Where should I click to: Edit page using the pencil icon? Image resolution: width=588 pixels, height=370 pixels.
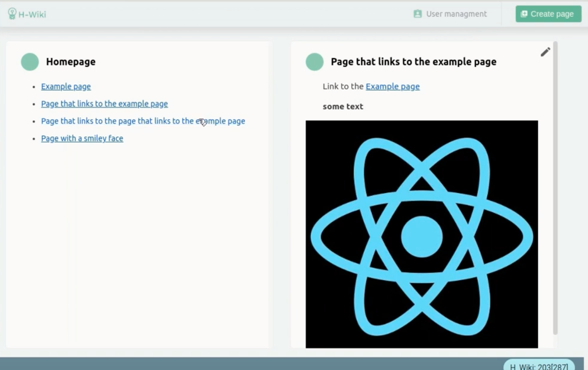pos(545,52)
